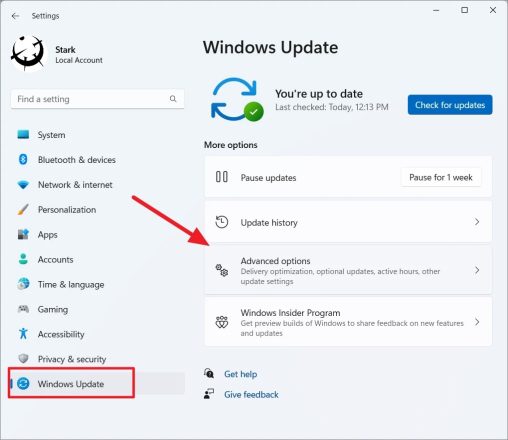Click the chevron on Windows Insider Program row
Viewport: 508px width, 440px height.
477,322
